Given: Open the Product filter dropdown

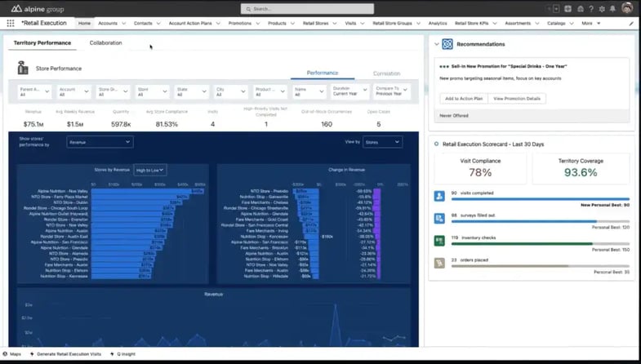Looking at the screenshot, I should pyautogui.click(x=269, y=91).
